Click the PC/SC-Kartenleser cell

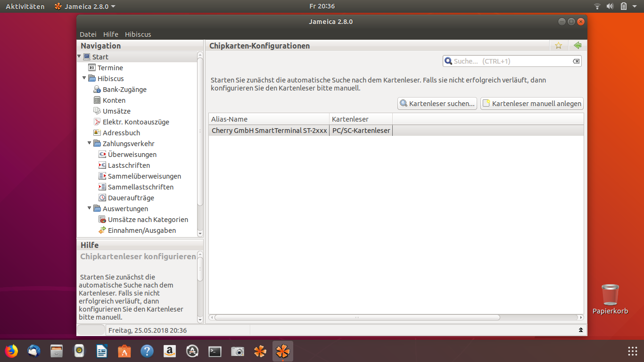pyautogui.click(x=361, y=131)
